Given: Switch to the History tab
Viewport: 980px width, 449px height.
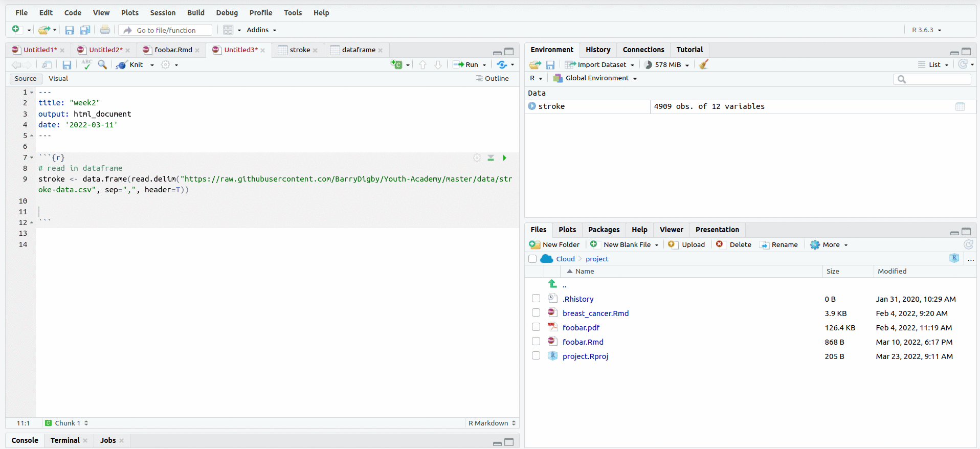Looking at the screenshot, I should pos(598,50).
